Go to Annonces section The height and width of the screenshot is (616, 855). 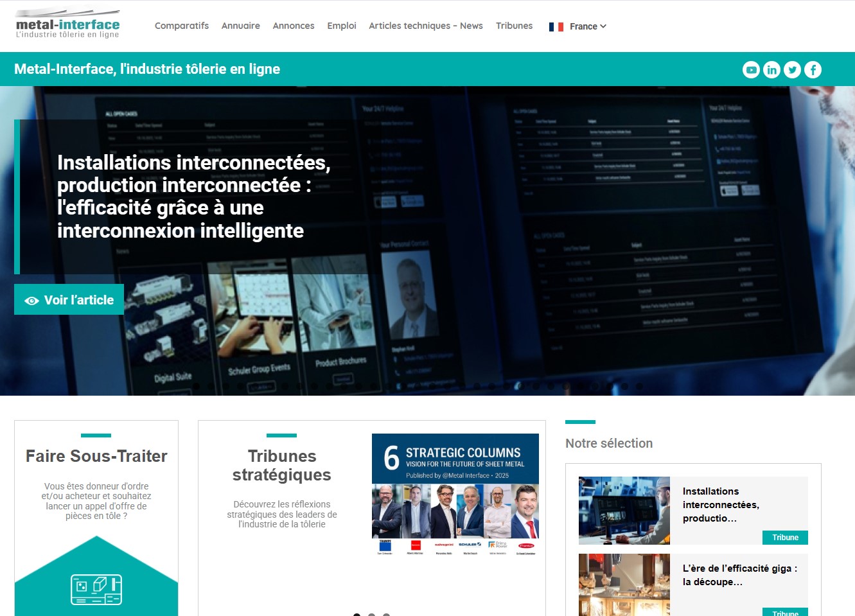(294, 26)
